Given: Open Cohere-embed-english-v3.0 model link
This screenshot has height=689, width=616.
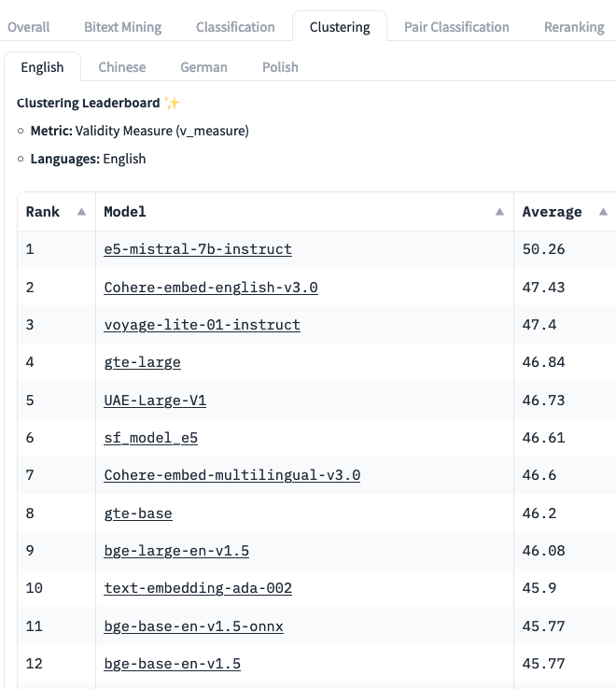Looking at the screenshot, I should 211,288.
